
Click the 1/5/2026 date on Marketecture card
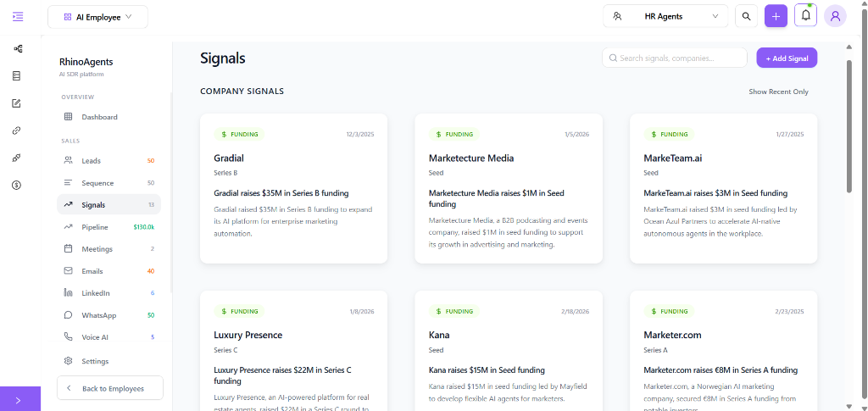pos(576,135)
